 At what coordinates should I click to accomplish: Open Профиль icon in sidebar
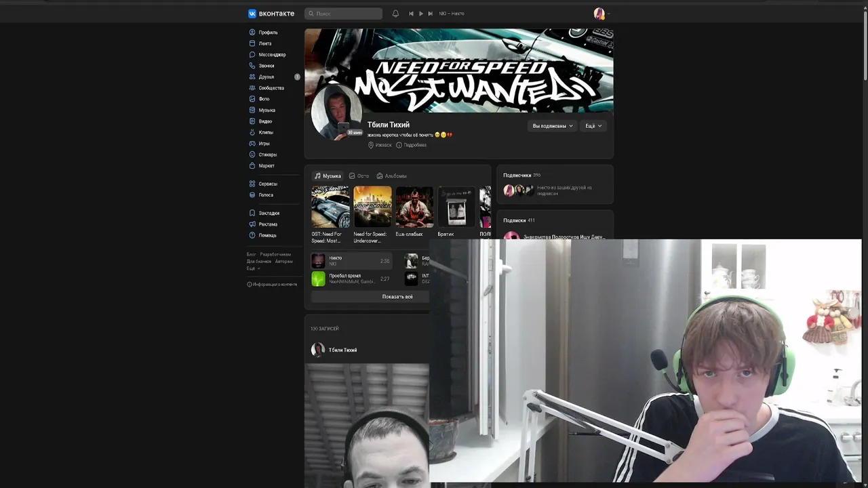(x=252, y=33)
